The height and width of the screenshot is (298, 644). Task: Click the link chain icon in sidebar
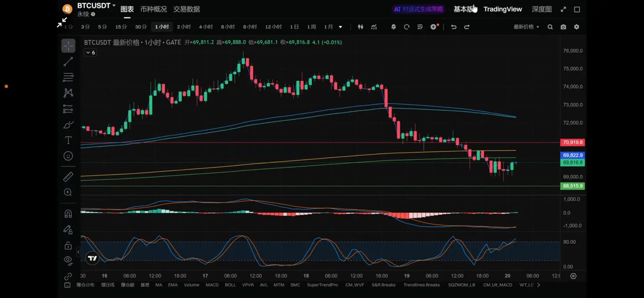[x=68, y=276]
